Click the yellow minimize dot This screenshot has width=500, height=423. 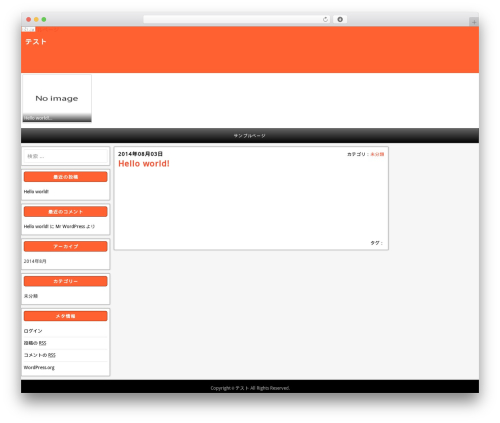pyautogui.click(x=36, y=19)
